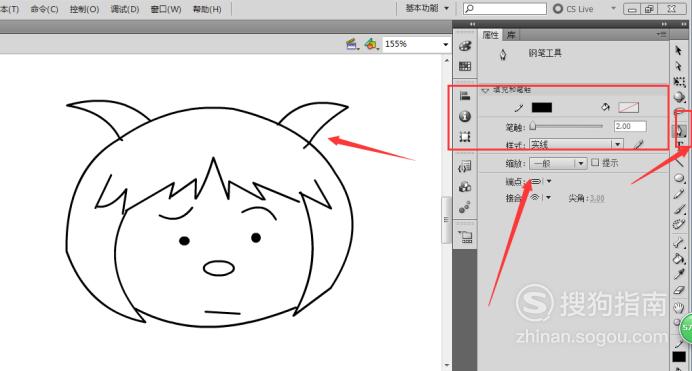Viewport: 692px width, 371px height.
Task: Open the Components panel icon
Action: tap(464, 187)
